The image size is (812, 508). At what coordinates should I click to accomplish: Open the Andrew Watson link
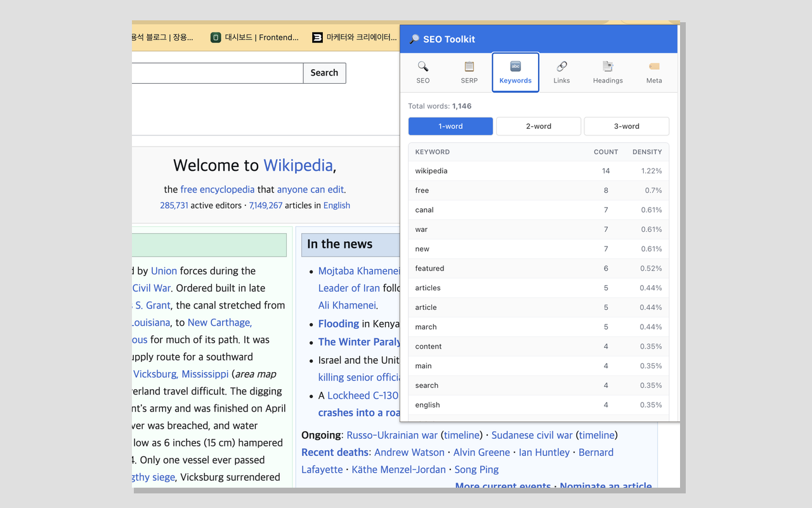pyautogui.click(x=409, y=452)
